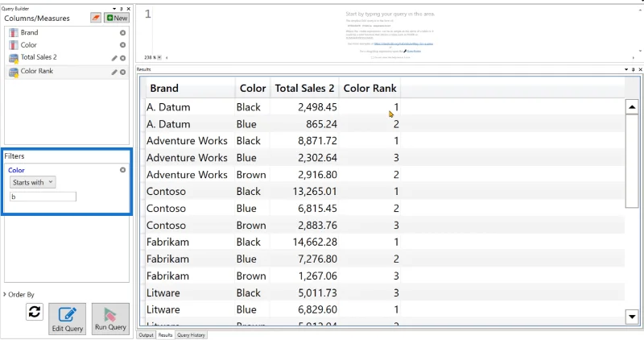Screen dimensions: 644x340
Task: Clear the query builder with eraser icon
Action: coord(96,18)
